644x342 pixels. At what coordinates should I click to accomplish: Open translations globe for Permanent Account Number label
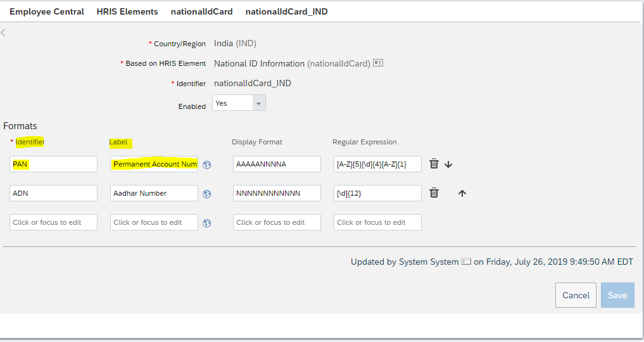pos(207,165)
